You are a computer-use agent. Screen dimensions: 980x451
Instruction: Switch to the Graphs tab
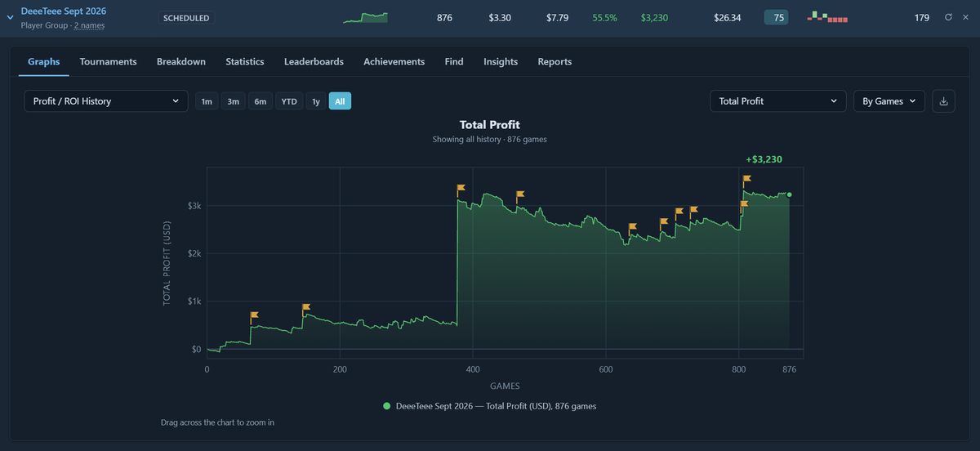[44, 61]
